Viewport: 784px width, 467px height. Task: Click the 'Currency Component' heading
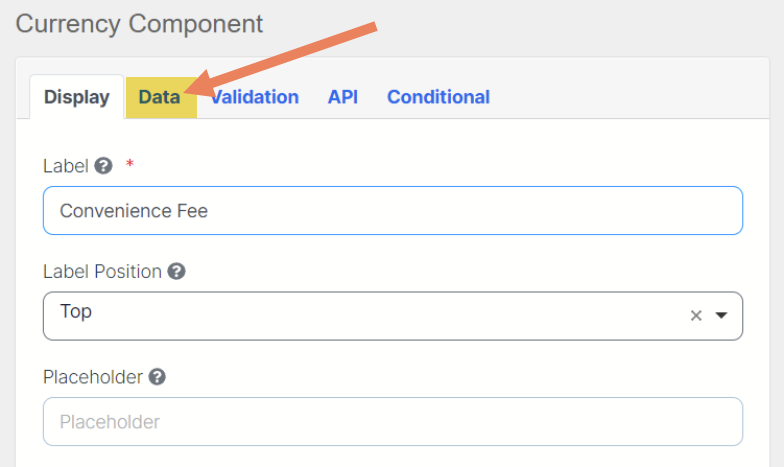point(139,24)
